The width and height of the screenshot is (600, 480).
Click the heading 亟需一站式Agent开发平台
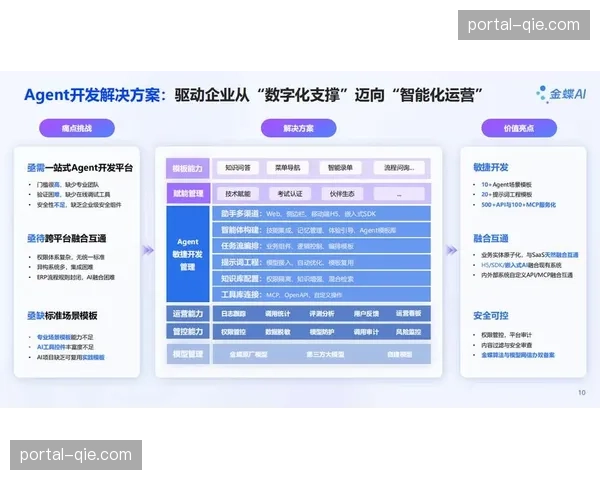pos(80,168)
